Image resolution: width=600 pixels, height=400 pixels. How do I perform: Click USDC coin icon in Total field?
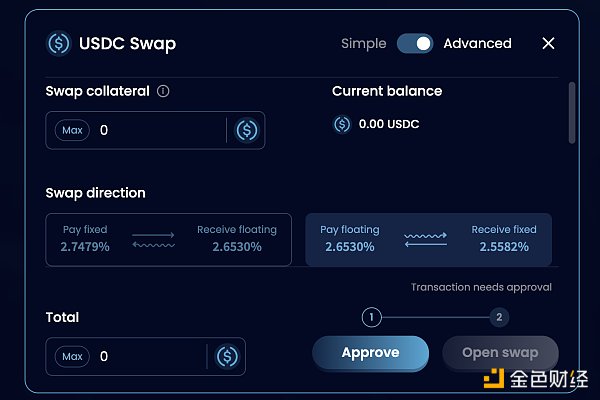227,356
